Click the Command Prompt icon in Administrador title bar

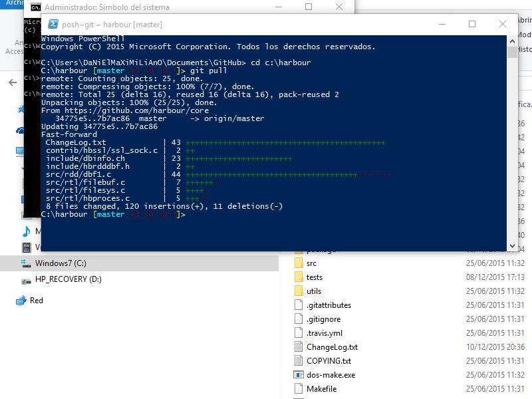pyautogui.click(x=35, y=7)
